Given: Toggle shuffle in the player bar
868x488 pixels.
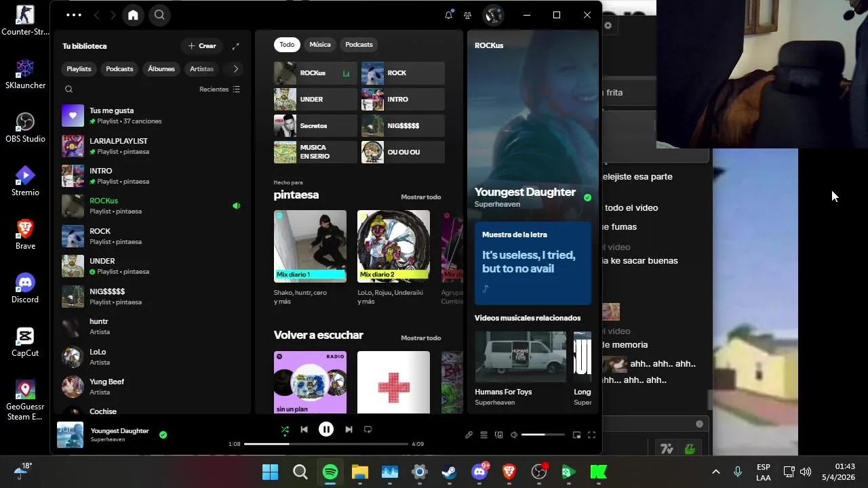Looking at the screenshot, I should click(285, 430).
